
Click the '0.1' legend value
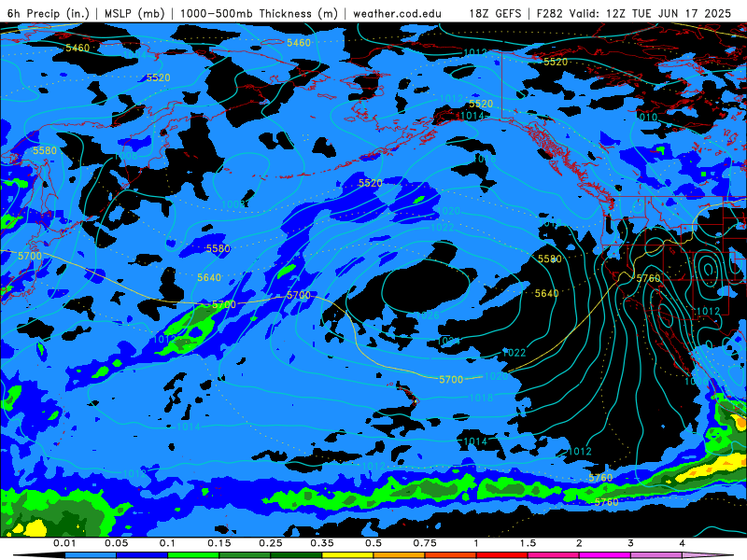pos(167,543)
